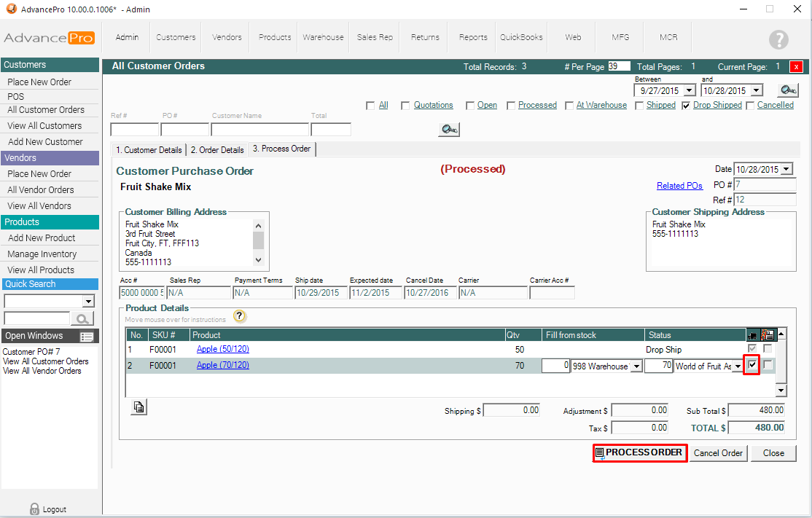
Task: Open the 998 Warehouse dropdown
Action: pyautogui.click(x=636, y=366)
